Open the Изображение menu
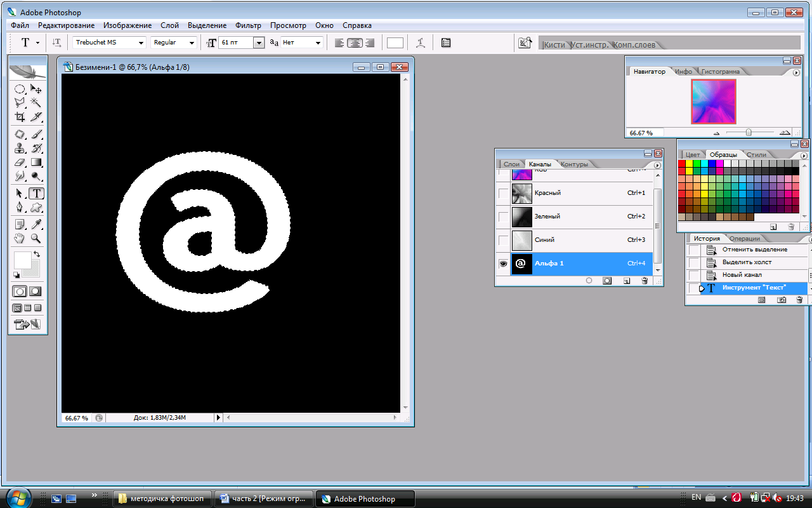Screen dimensions: 812x508 pos(128,25)
